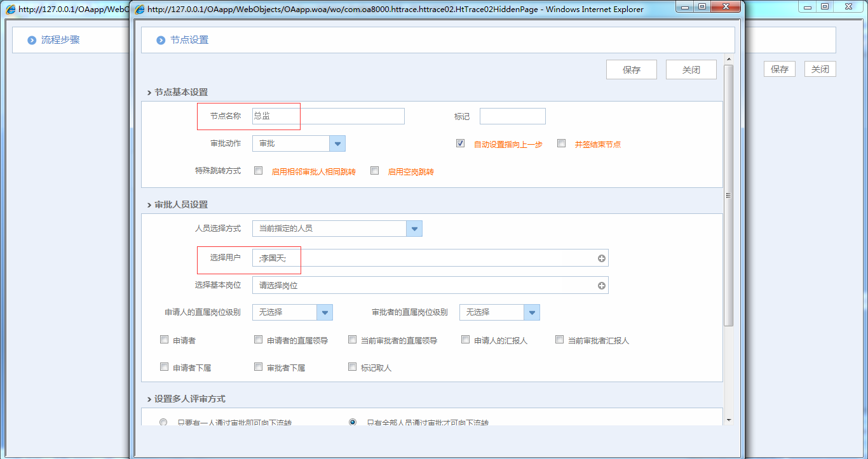This screenshot has width=868, height=459.
Task: Uncheck 自动设置指向上一步
Action: click(x=460, y=143)
